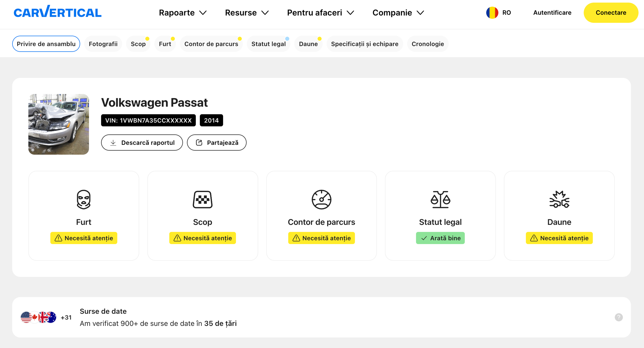The width and height of the screenshot is (644, 348).
Task: Expand the Pentru afaceri menu
Action: [x=320, y=13]
